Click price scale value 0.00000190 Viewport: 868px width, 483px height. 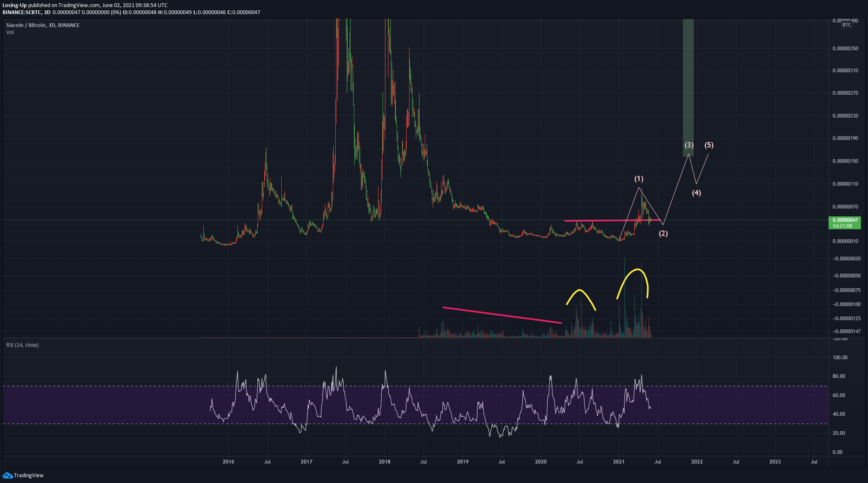845,138
